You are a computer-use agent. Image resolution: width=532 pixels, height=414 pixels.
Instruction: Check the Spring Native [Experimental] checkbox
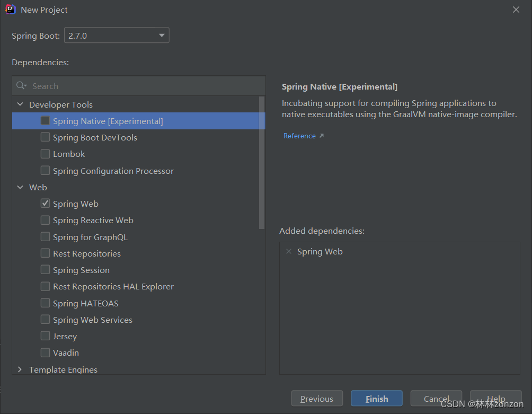pyautogui.click(x=45, y=121)
